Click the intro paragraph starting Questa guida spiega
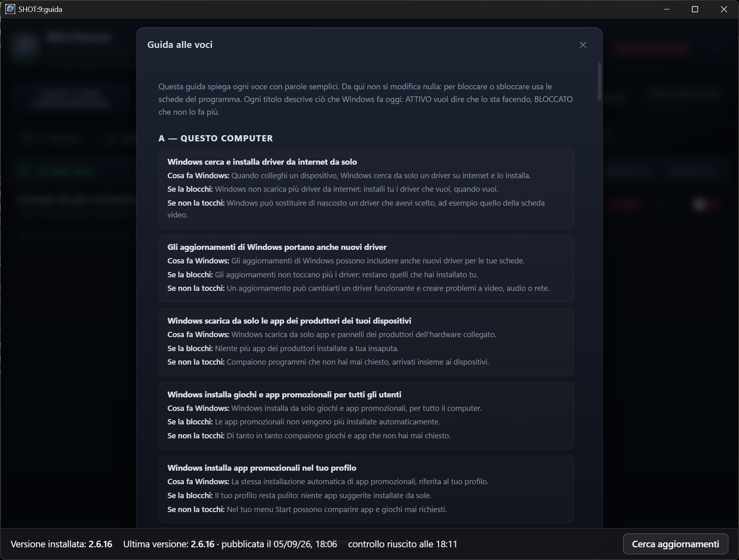This screenshot has width=739, height=560. (x=366, y=99)
